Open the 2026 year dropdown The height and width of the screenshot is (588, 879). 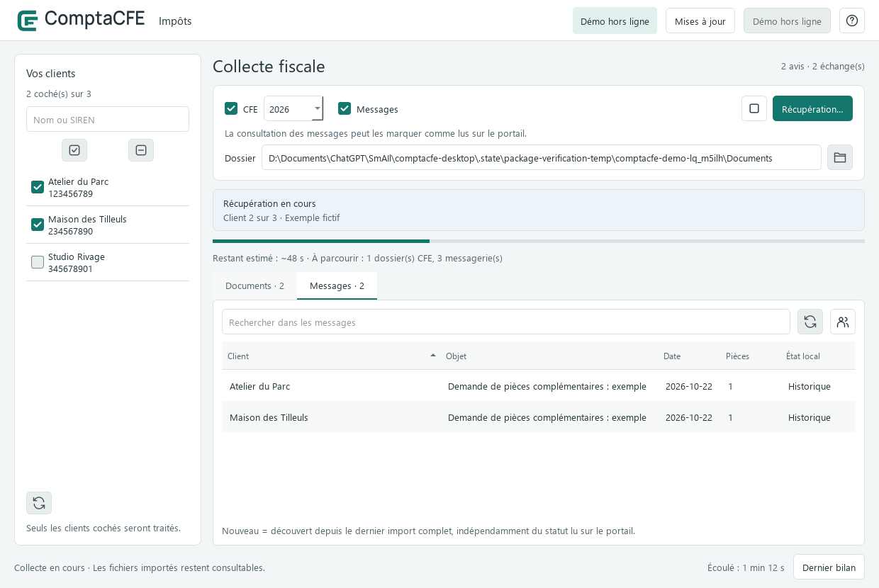(293, 108)
